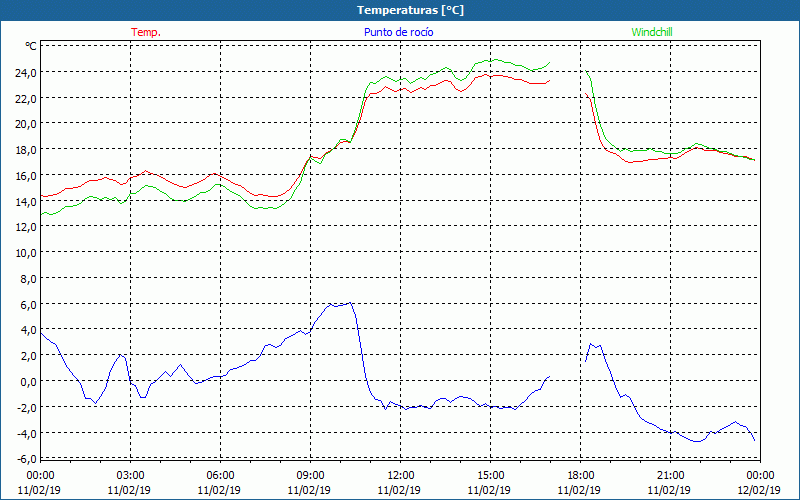
Task: Click the 4,0 y-axis value
Action: coord(29,330)
